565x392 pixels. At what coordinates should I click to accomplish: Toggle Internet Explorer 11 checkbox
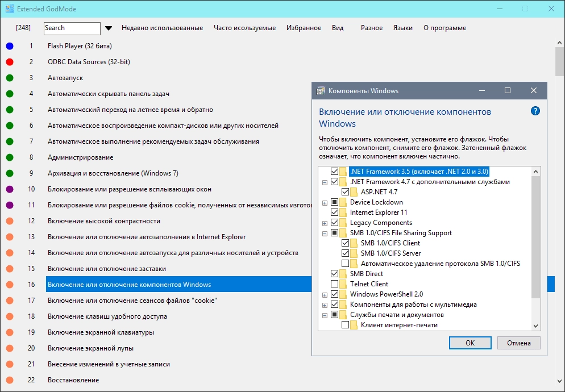pyautogui.click(x=334, y=212)
